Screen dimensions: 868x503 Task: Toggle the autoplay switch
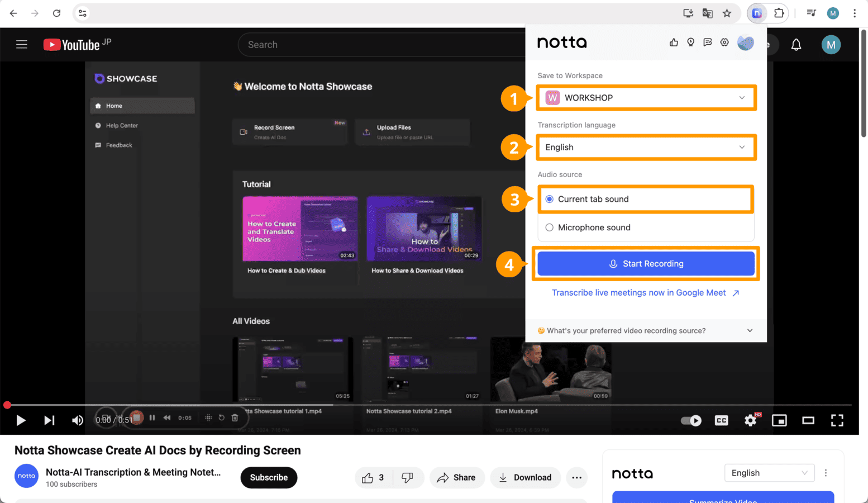pos(691,420)
